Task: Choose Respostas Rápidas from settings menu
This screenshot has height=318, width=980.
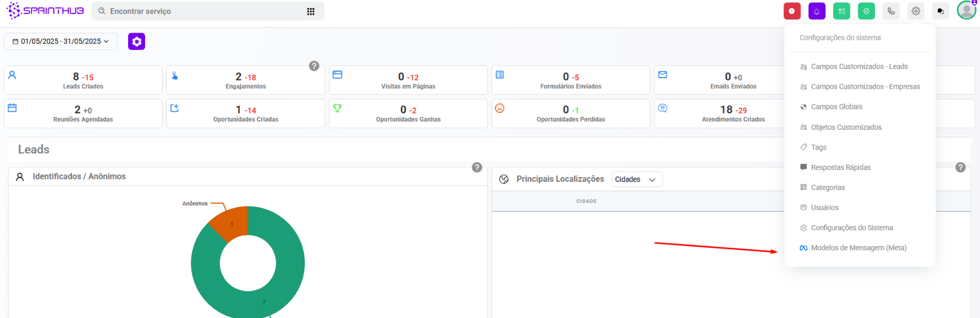Action: click(841, 167)
